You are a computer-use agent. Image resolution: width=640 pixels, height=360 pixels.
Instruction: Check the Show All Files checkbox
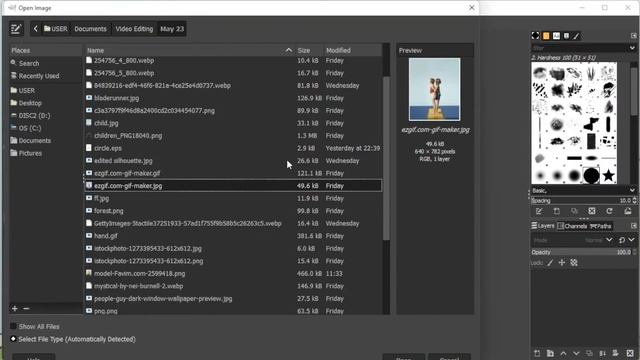coord(13,326)
